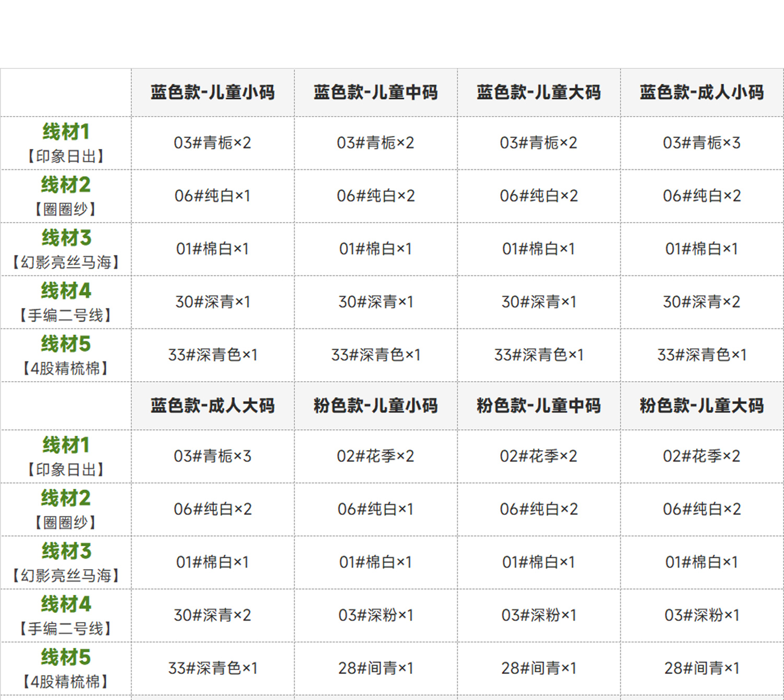Click the 粉色款-儿童中码 header cell

538,406
